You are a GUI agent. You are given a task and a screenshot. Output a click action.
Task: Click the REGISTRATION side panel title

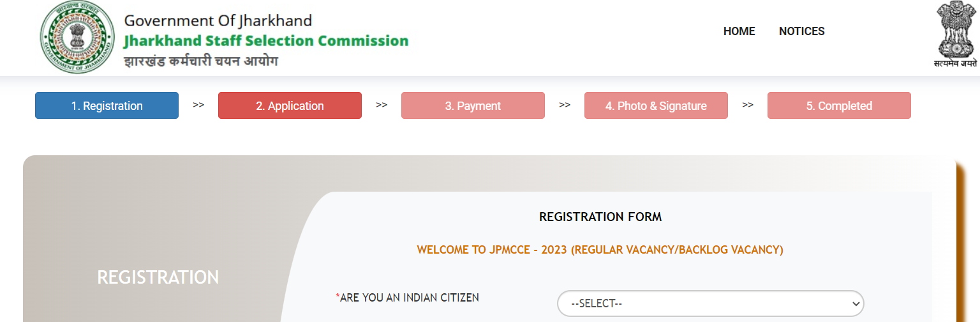pyautogui.click(x=158, y=277)
